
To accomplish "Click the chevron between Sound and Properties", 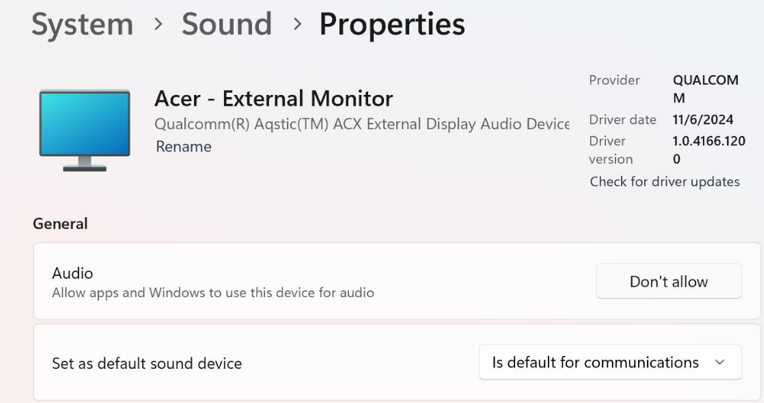I will 297,23.
